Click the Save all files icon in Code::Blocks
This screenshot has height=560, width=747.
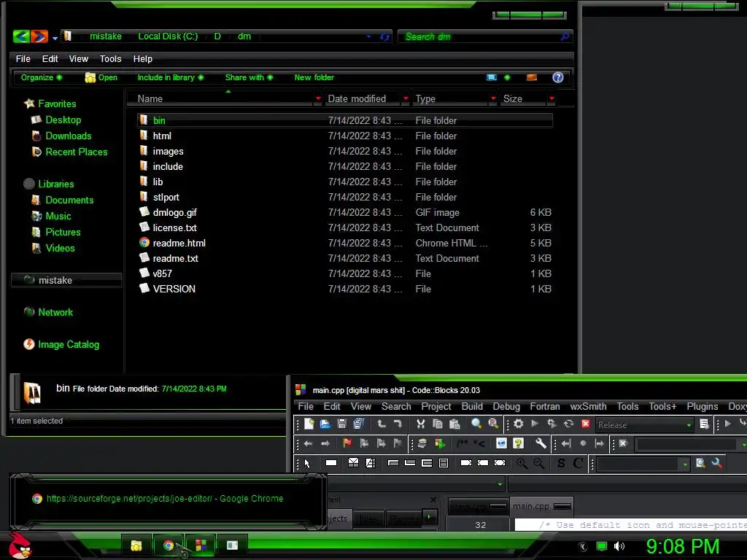coord(358,424)
